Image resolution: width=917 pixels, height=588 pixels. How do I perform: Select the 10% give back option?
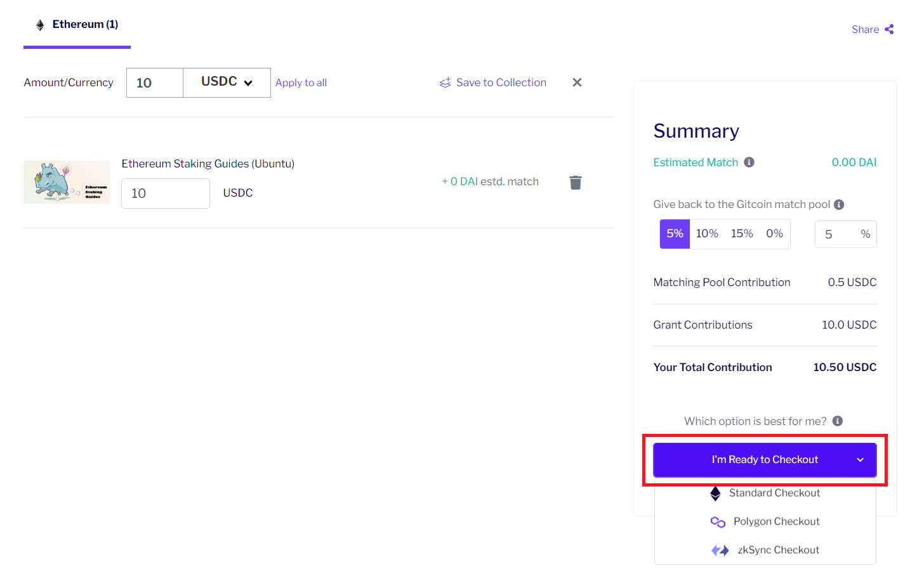(707, 233)
